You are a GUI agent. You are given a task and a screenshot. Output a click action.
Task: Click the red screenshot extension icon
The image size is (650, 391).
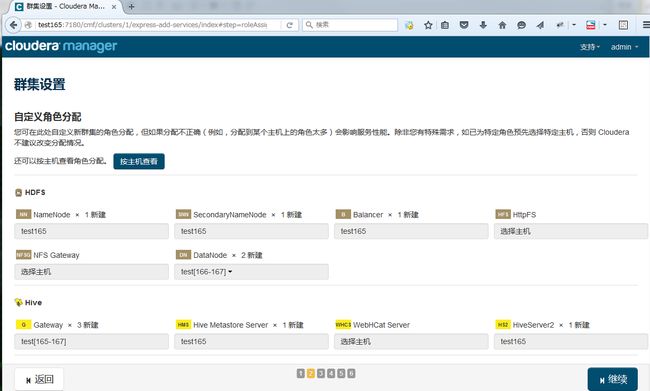(x=591, y=25)
